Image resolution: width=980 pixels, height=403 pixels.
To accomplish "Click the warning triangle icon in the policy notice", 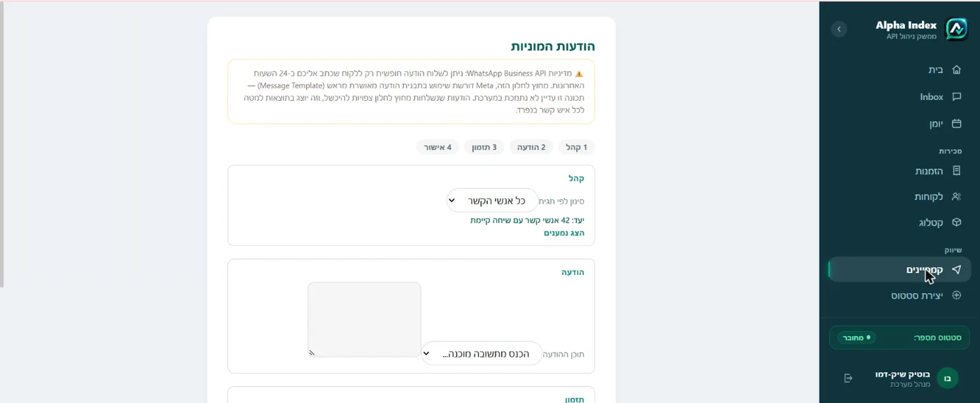I will pyautogui.click(x=579, y=73).
